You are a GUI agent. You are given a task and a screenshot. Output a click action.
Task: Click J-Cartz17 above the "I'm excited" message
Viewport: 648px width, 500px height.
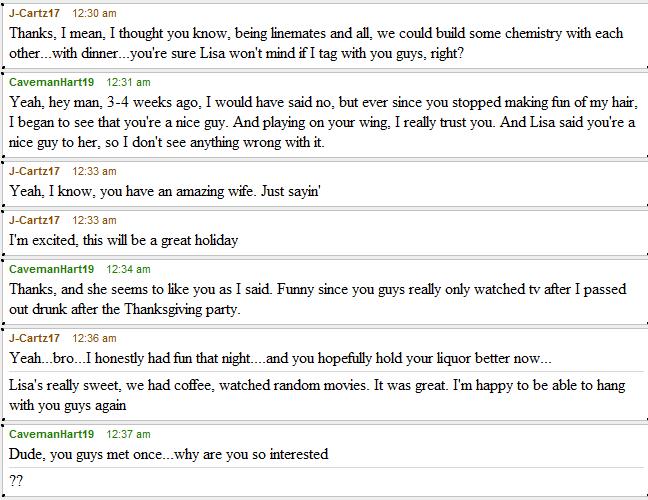click(x=34, y=220)
